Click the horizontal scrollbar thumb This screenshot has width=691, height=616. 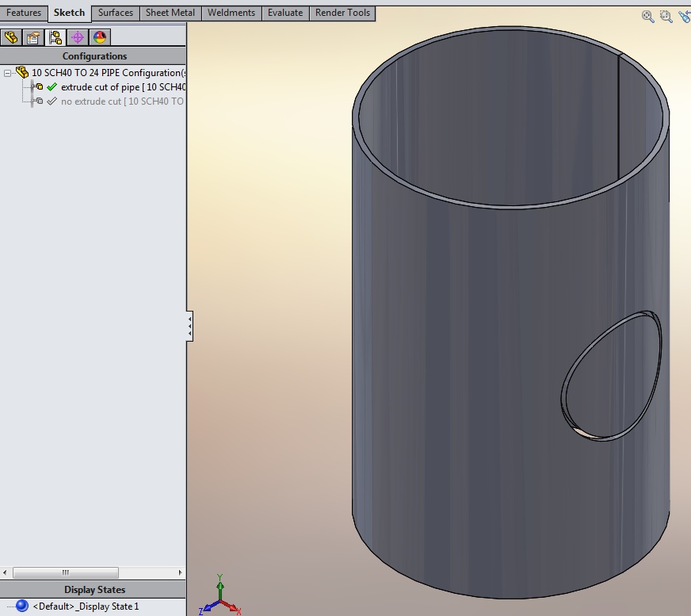(66, 572)
